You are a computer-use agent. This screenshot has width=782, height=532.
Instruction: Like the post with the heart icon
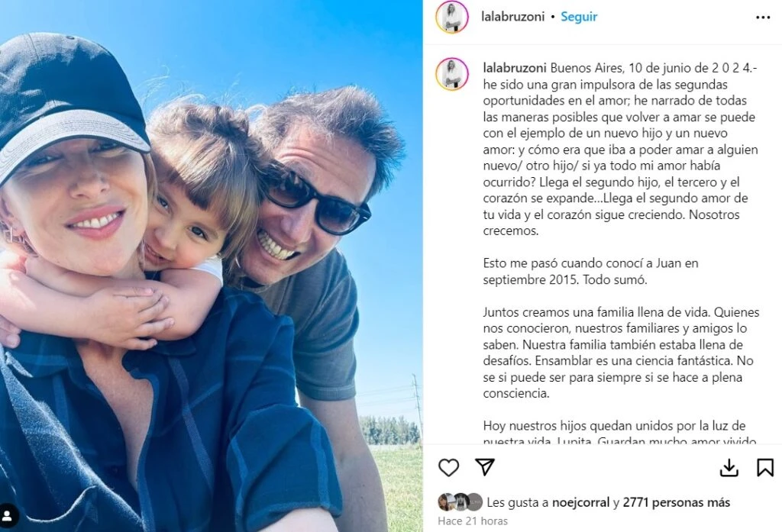point(448,467)
